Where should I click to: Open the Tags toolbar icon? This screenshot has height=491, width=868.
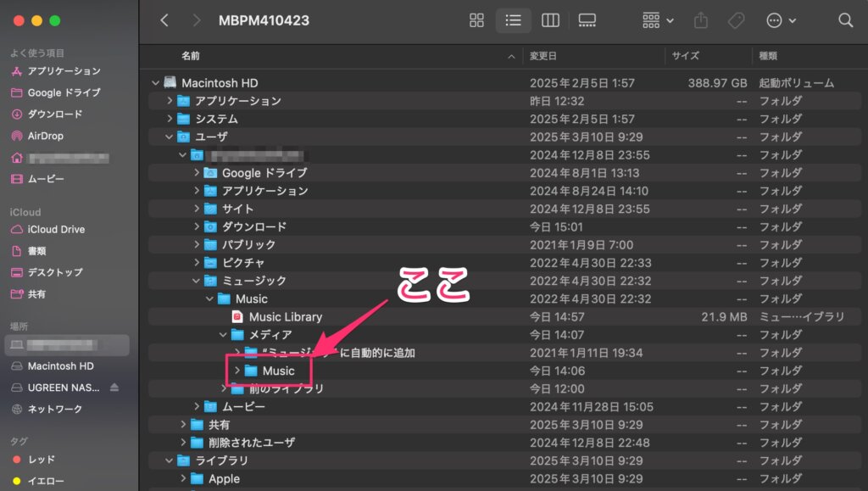coord(736,20)
